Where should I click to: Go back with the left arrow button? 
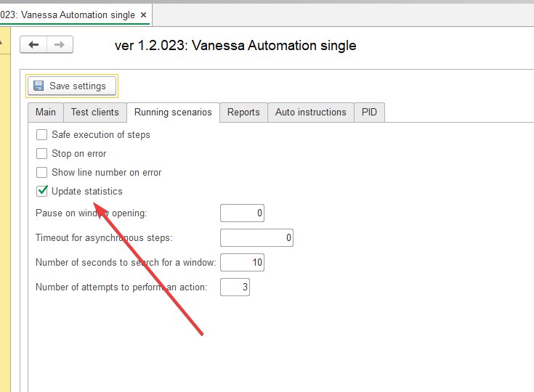(x=33, y=44)
